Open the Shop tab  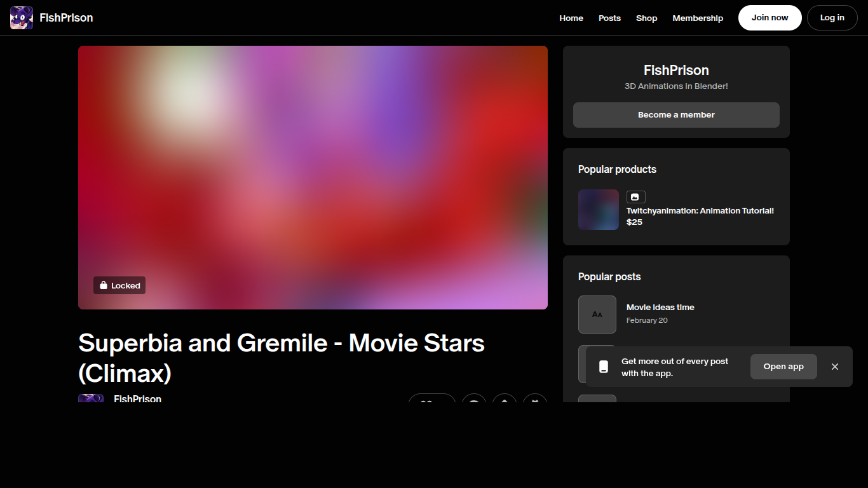coord(646,18)
